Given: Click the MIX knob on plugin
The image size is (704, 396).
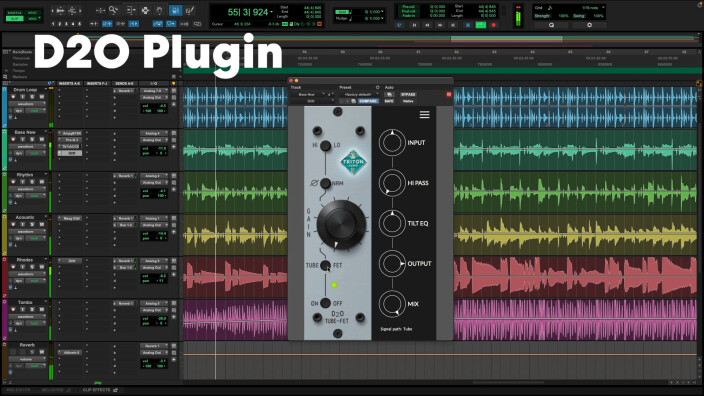Looking at the screenshot, I should (392, 304).
